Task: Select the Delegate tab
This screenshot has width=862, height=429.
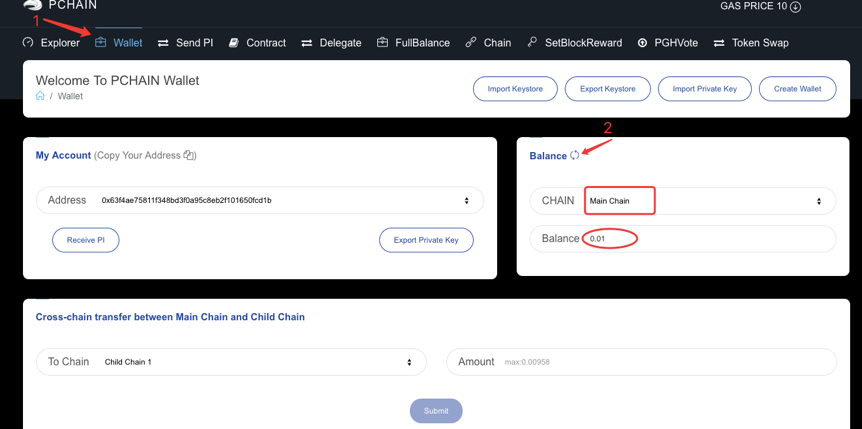Action: [331, 43]
